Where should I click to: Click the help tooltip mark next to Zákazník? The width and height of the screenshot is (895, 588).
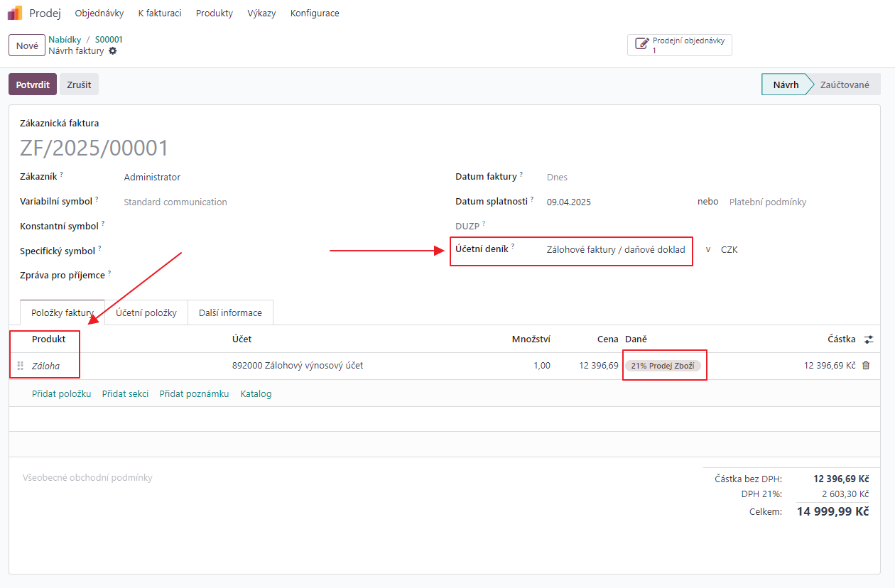(x=62, y=174)
